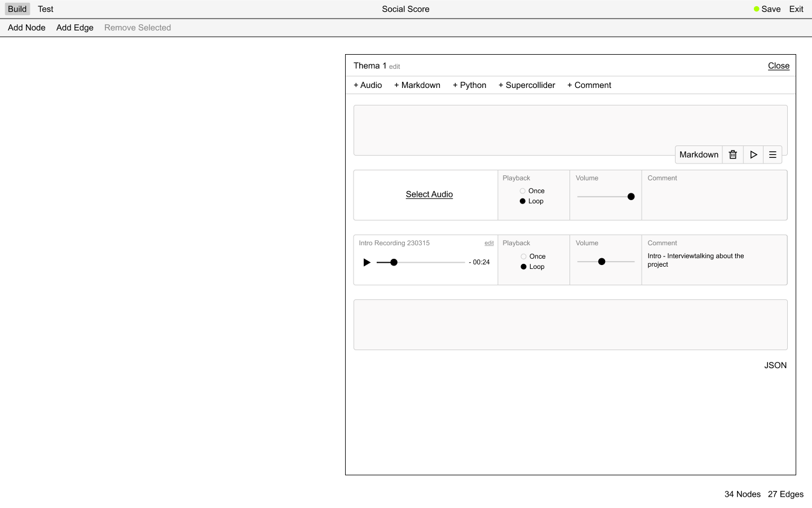Add a Supercollider block to Thema 1
Viewport: 812px width, 508px height.
(x=527, y=85)
